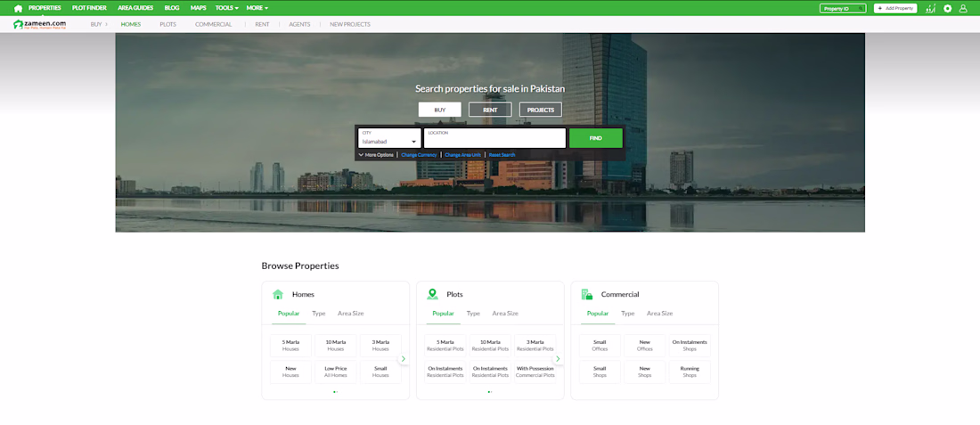980x425 pixels.
Task: Select New Projects in the secondary nav
Action: pos(350,24)
